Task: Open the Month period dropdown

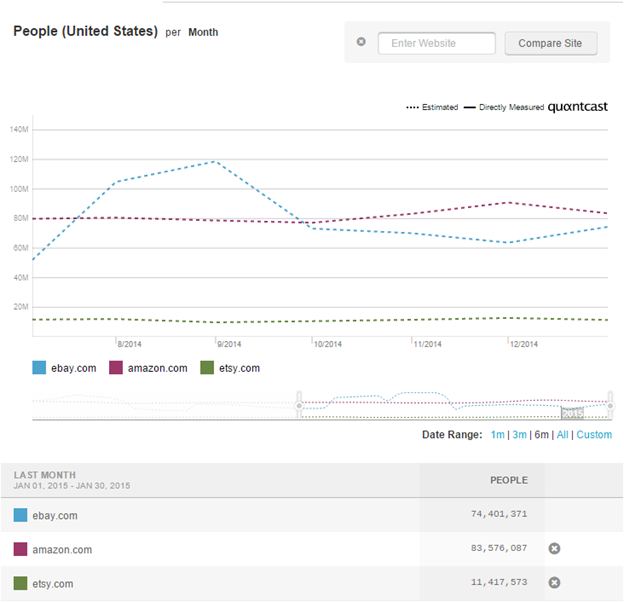Action: 203,32
